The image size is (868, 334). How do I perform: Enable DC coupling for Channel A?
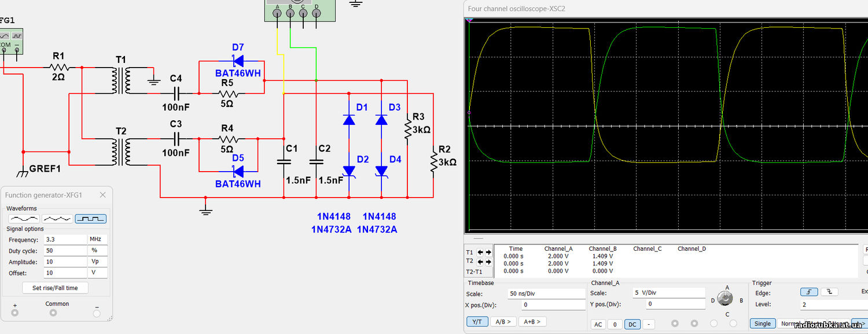click(632, 324)
